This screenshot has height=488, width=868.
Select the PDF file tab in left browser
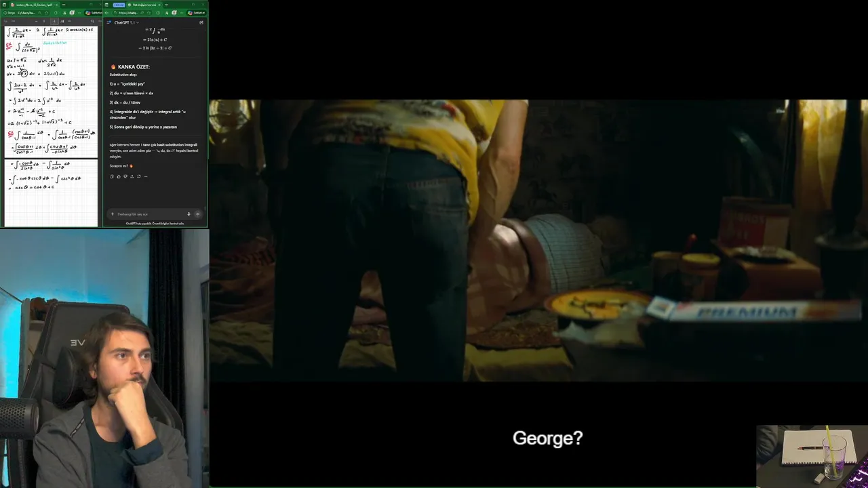[34, 5]
